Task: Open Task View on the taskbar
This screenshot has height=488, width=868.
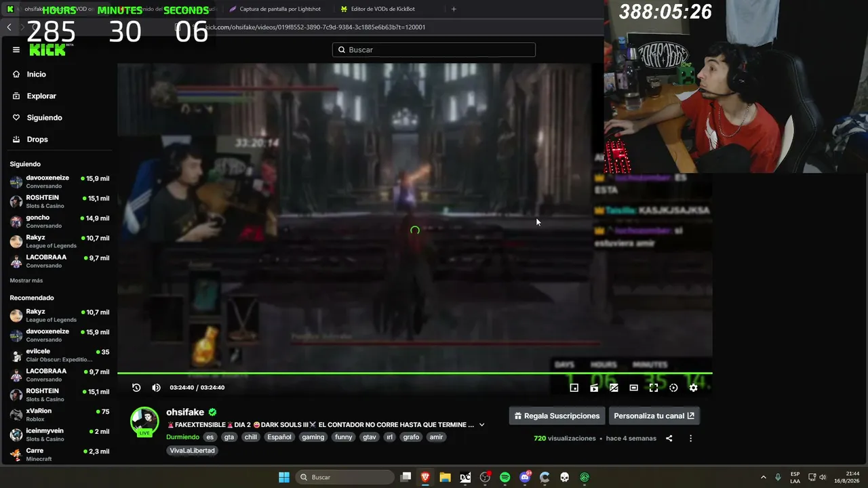Action: (x=406, y=477)
